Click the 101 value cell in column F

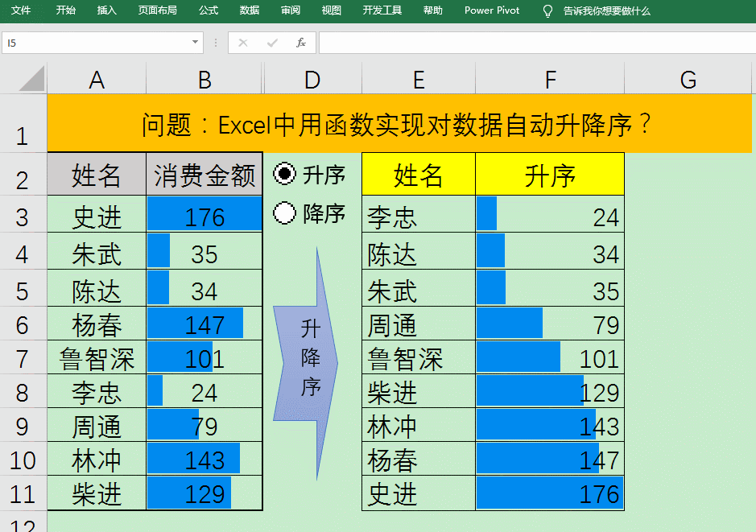coord(550,357)
